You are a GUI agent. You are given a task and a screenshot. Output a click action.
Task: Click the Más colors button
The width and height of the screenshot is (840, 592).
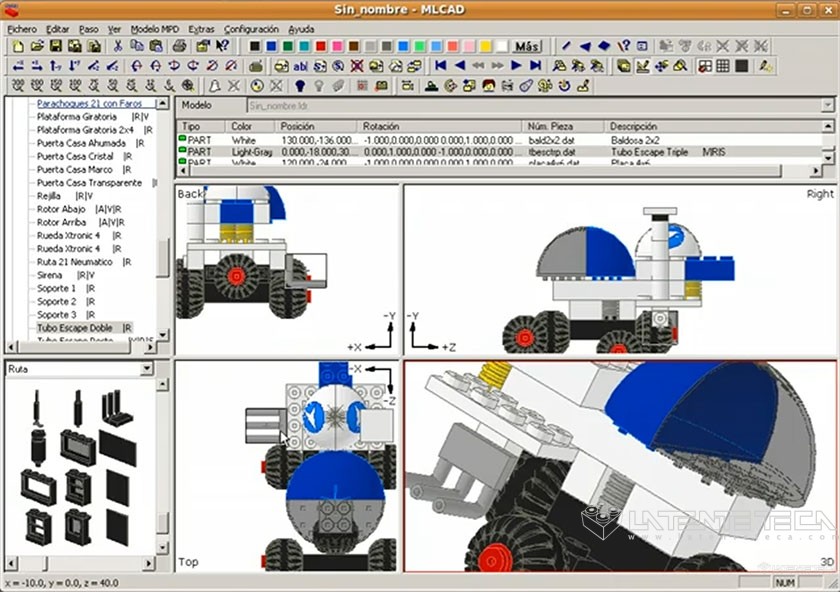[526, 46]
